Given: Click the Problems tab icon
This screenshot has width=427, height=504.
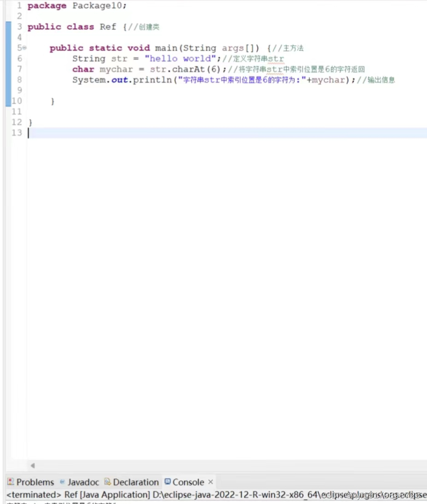Looking at the screenshot, I should pyautogui.click(x=10, y=481).
